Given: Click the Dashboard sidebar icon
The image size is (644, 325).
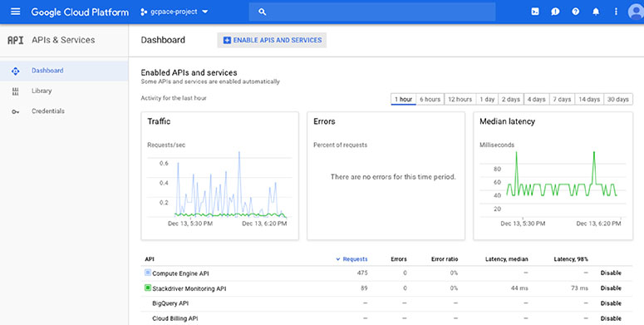Looking at the screenshot, I should (x=15, y=71).
